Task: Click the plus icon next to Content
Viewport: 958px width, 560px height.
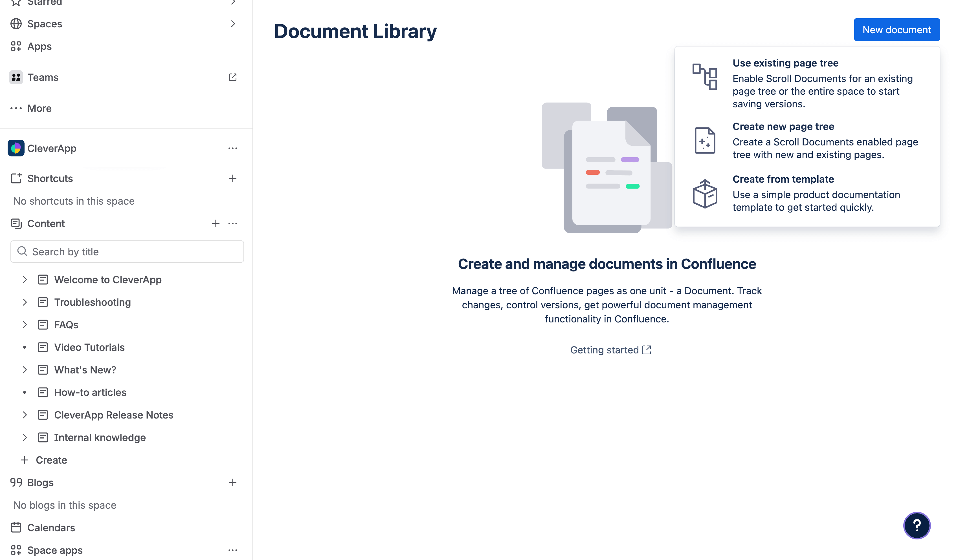Action: tap(216, 223)
